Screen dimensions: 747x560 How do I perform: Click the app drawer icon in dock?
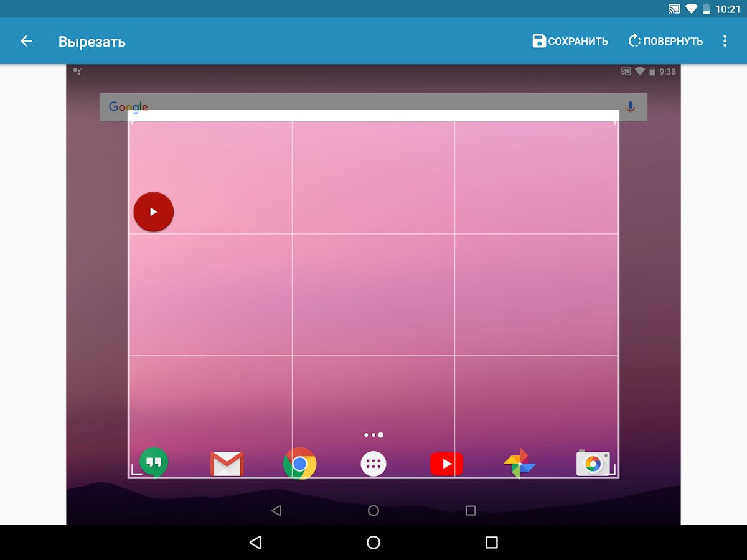tap(374, 464)
